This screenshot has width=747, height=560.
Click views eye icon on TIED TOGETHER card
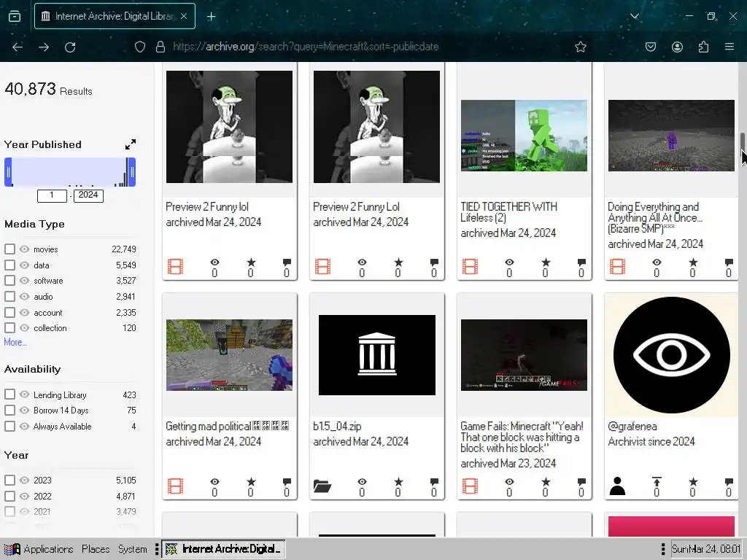pyautogui.click(x=509, y=262)
